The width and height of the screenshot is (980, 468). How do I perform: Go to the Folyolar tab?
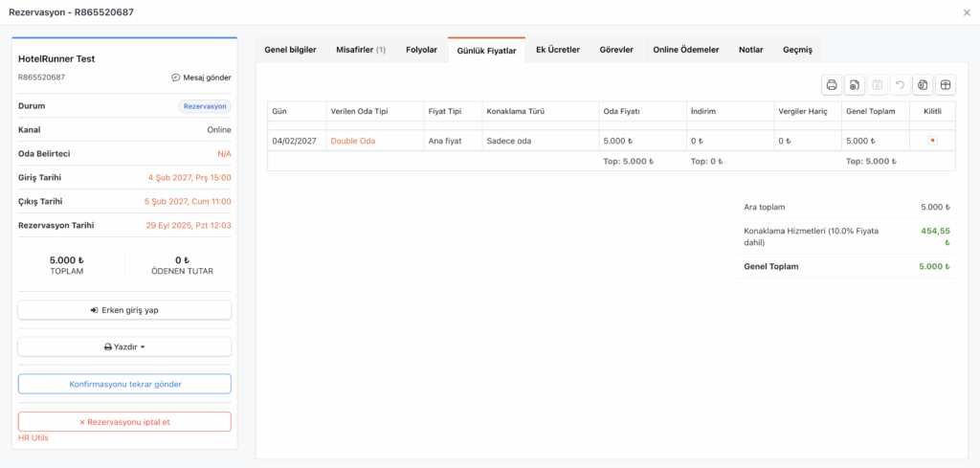pyautogui.click(x=421, y=50)
